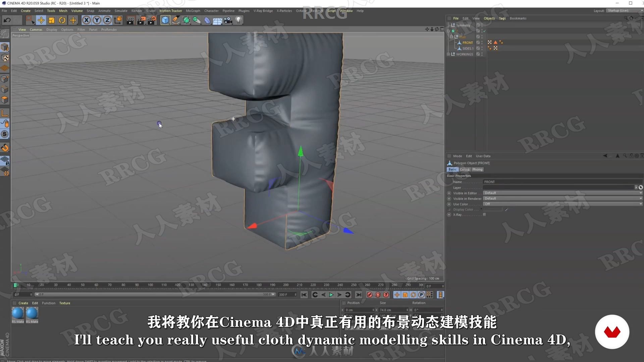This screenshot has width=644, height=362.
Task: Click Render to Picture Viewer icon
Action: pyautogui.click(x=141, y=20)
